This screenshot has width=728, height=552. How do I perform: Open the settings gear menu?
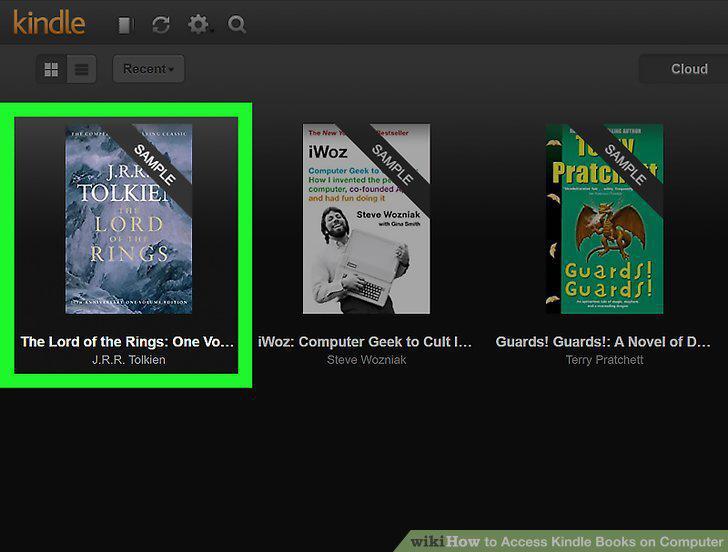200,24
